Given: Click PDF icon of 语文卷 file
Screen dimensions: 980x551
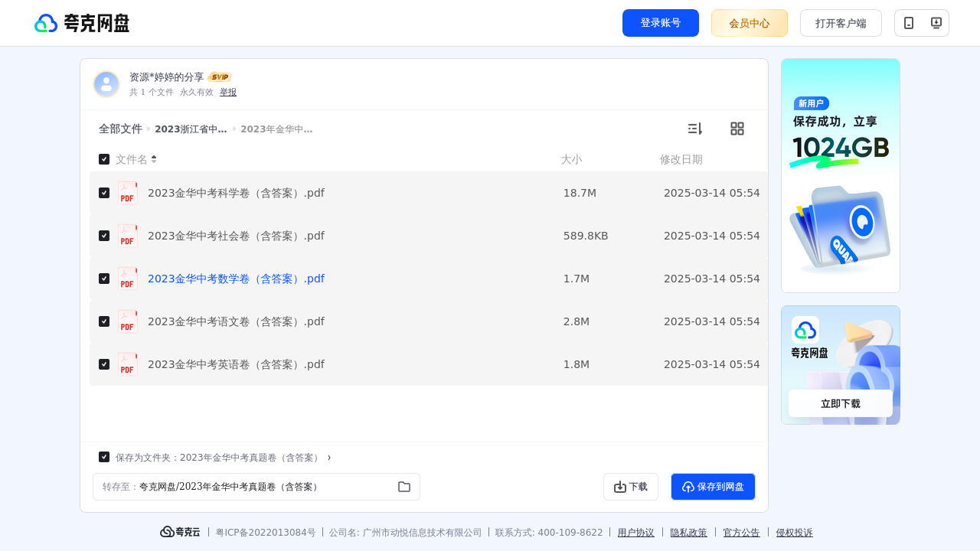Looking at the screenshot, I should coord(128,321).
